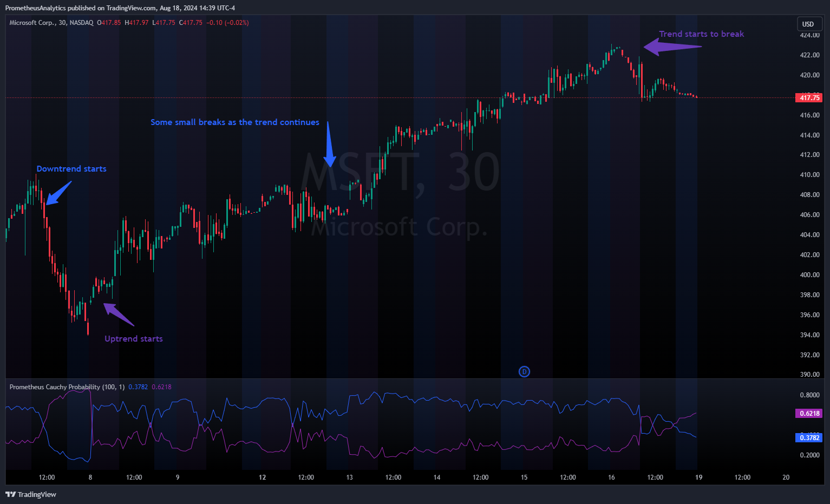Click the 392.00 price axis label
830x504 pixels.
pyautogui.click(x=809, y=355)
